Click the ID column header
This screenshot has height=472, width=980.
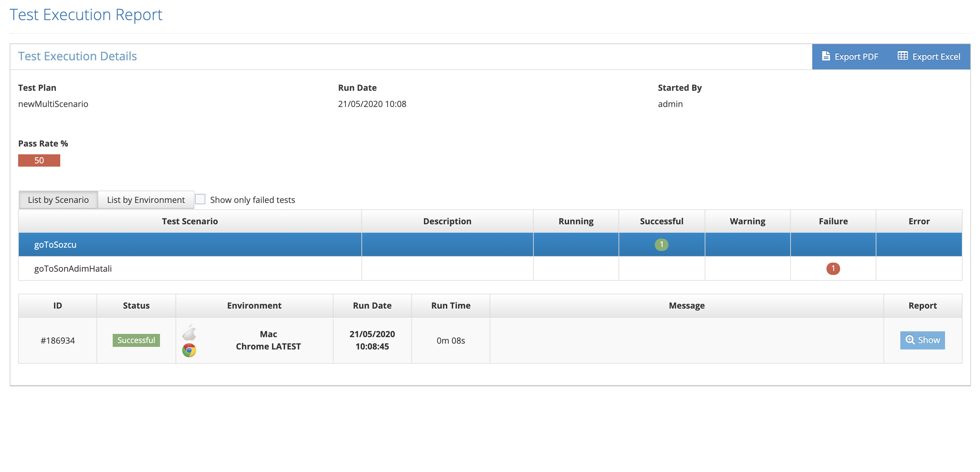57,305
